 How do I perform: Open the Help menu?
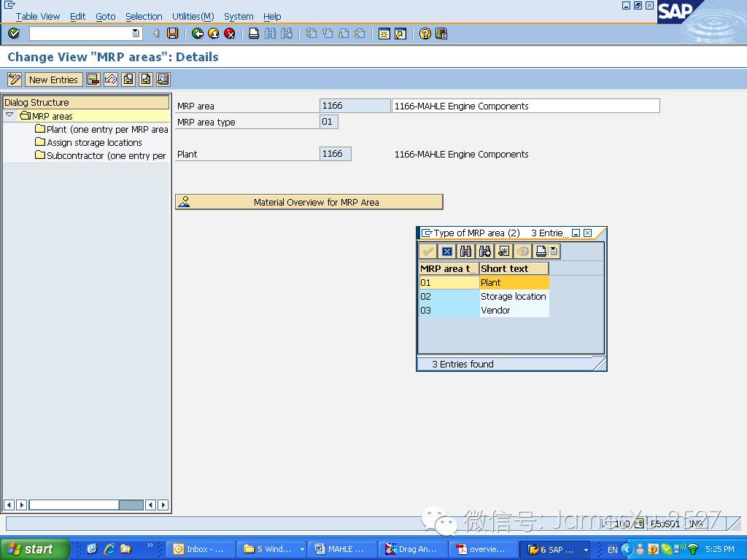(x=272, y=16)
